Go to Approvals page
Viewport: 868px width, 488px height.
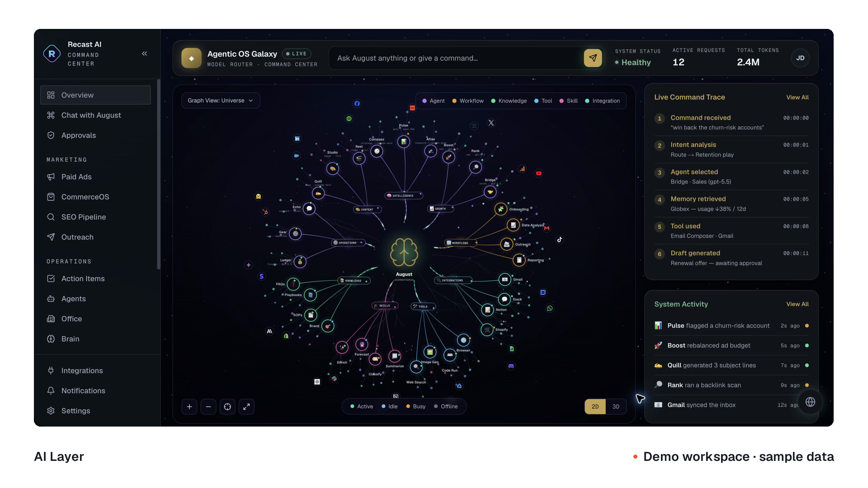[x=95, y=135]
